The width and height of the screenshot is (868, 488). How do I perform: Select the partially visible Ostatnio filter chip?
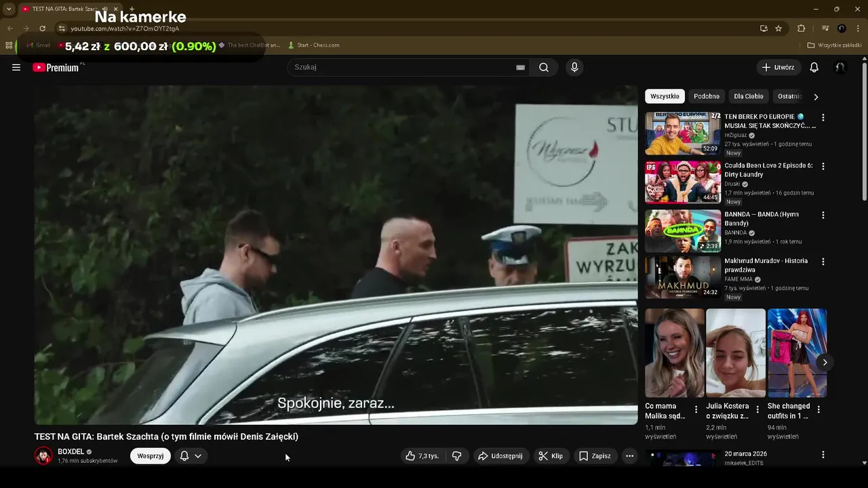point(790,96)
